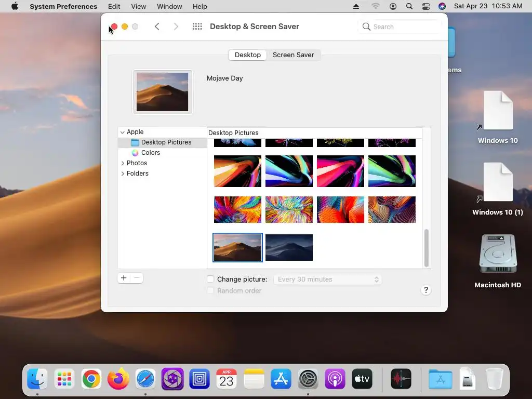Open Safari from the Dock
Image resolution: width=532 pixels, height=399 pixels.
click(145, 379)
